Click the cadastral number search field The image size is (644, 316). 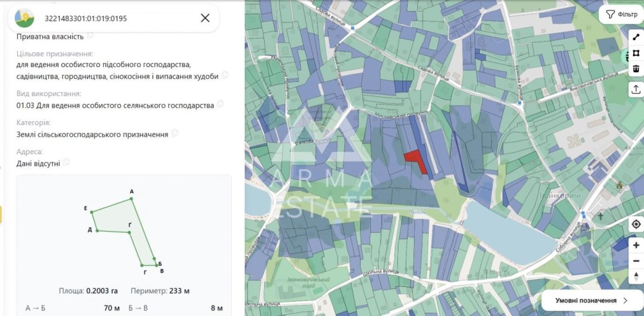point(119,19)
